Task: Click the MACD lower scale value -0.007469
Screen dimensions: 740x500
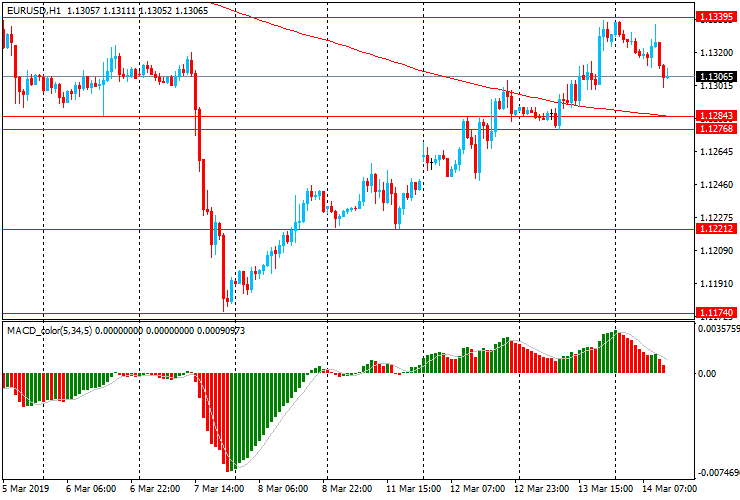Action: (x=718, y=473)
